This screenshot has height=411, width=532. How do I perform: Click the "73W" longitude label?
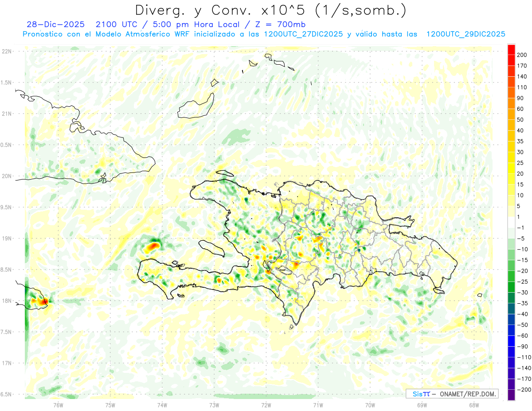tap(214, 404)
